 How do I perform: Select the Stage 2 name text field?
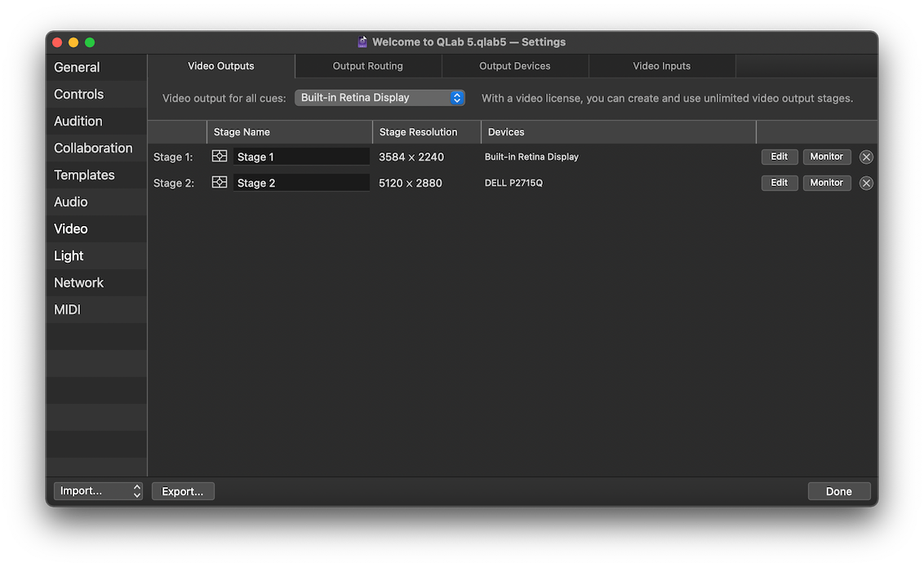coord(301,182)
